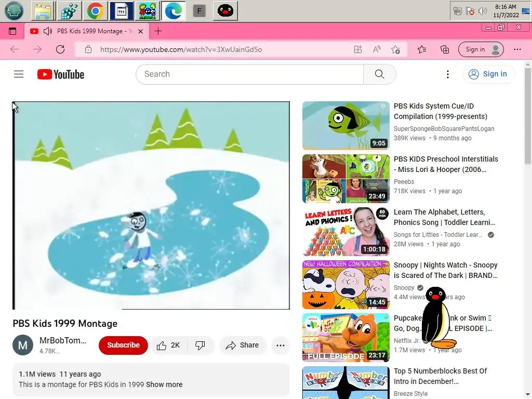Open Songs for Littles channel link
532x399 pixels.
[437, 234]
